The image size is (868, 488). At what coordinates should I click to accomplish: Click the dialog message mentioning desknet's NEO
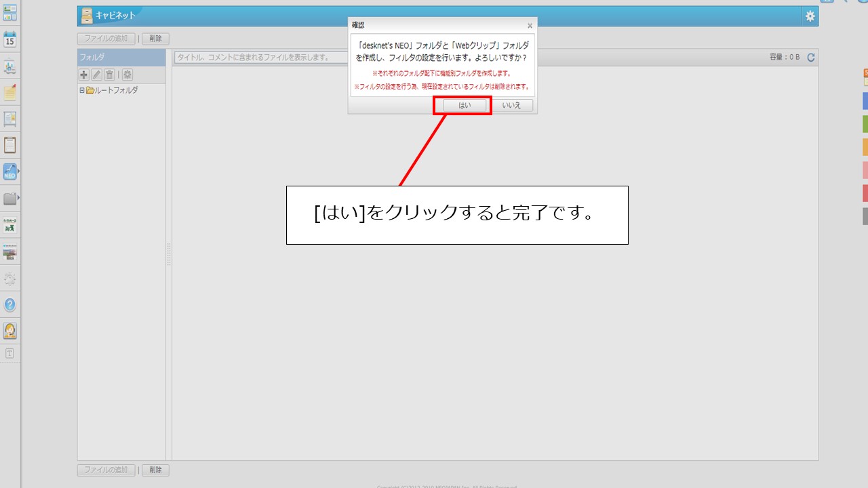[x=442, y=51]
